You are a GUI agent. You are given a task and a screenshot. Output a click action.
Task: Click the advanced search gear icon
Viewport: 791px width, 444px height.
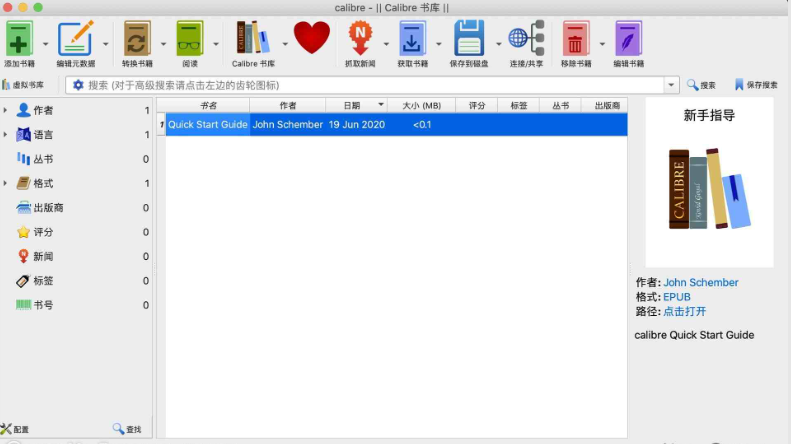[x=78, y=85]
